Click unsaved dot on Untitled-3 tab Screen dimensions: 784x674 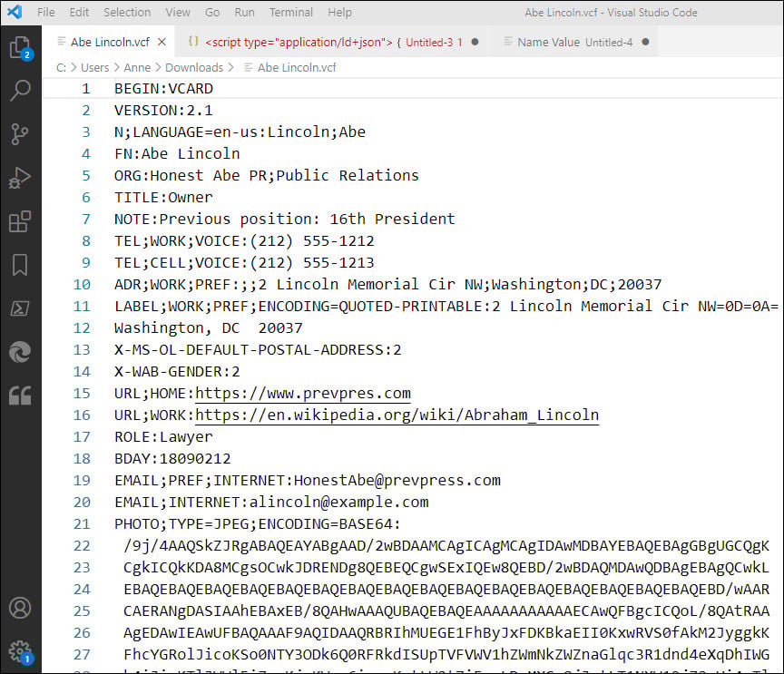click(475, 42)
